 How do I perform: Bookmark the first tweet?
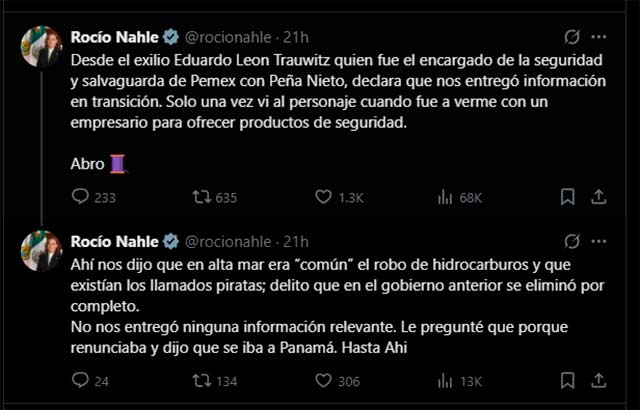(567, 197)
